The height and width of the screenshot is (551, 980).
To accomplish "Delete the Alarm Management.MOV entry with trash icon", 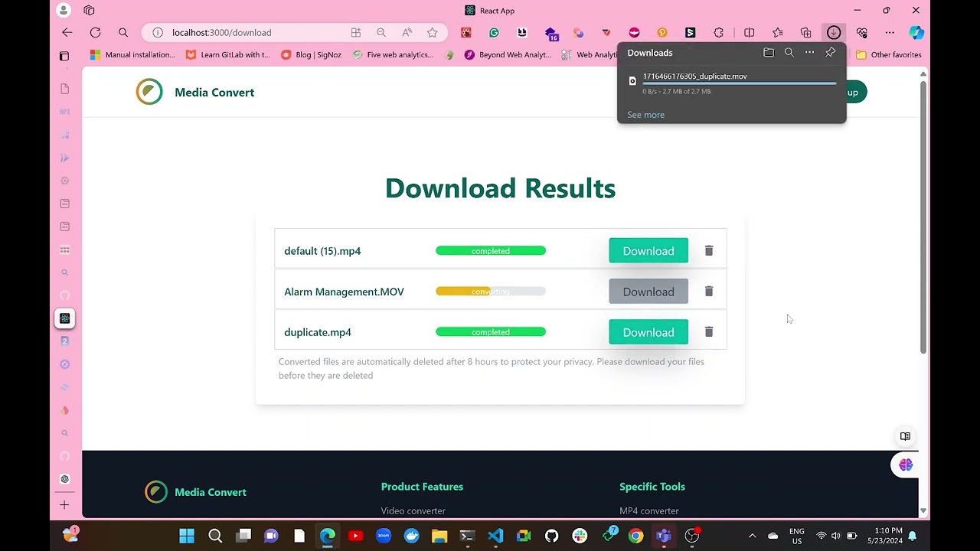I will coord(709,292).
